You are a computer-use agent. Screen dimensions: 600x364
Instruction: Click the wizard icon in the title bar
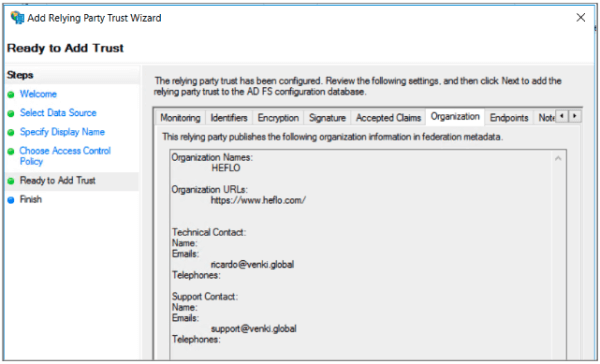tap(17, 18)
